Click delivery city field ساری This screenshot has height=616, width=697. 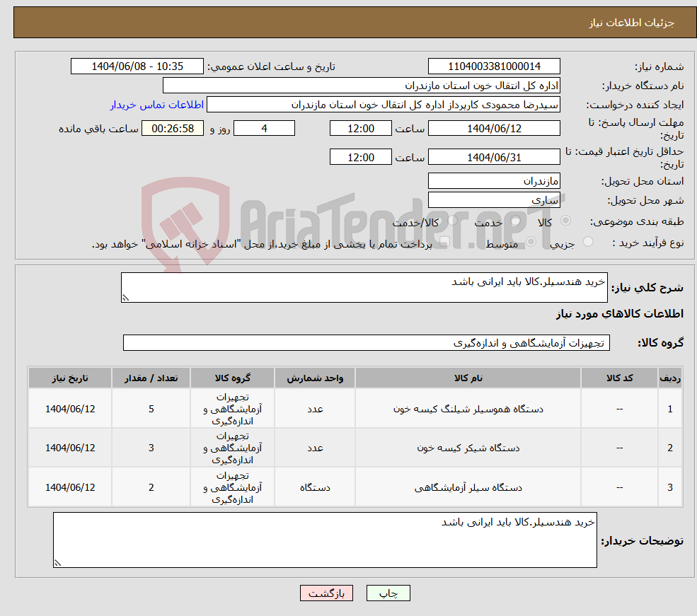[x=494, y=200]
